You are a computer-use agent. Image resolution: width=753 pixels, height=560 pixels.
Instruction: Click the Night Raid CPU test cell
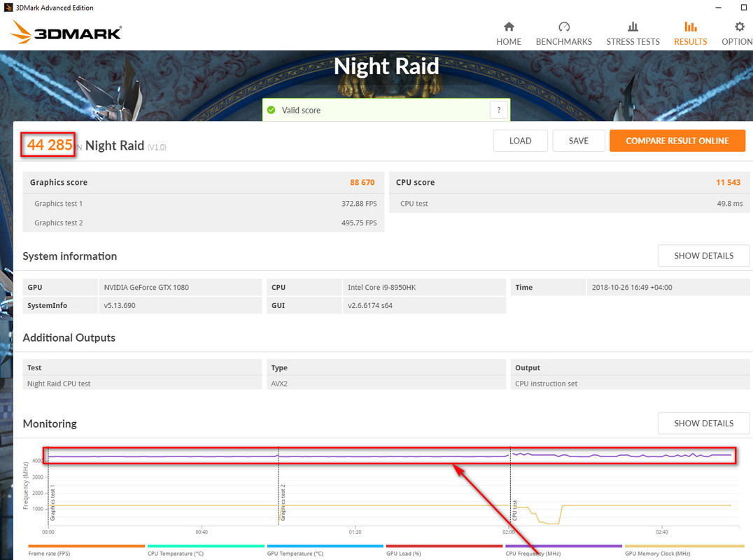coord(142,384)
